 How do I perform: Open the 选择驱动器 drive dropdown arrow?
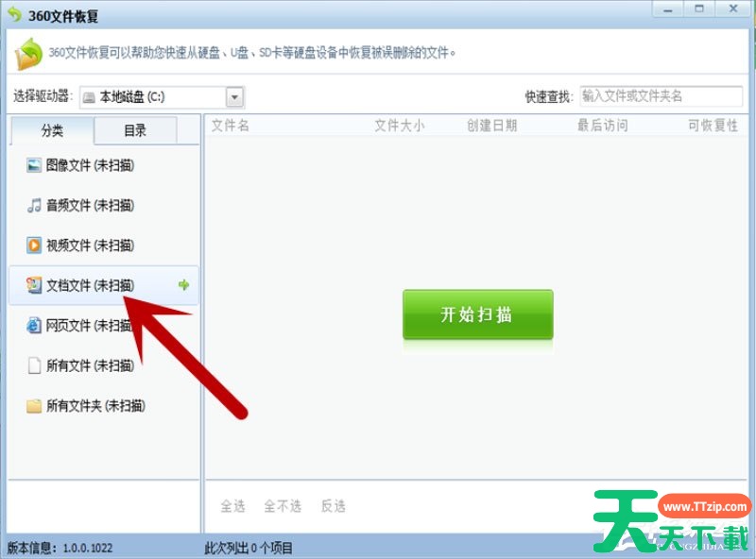234,97
